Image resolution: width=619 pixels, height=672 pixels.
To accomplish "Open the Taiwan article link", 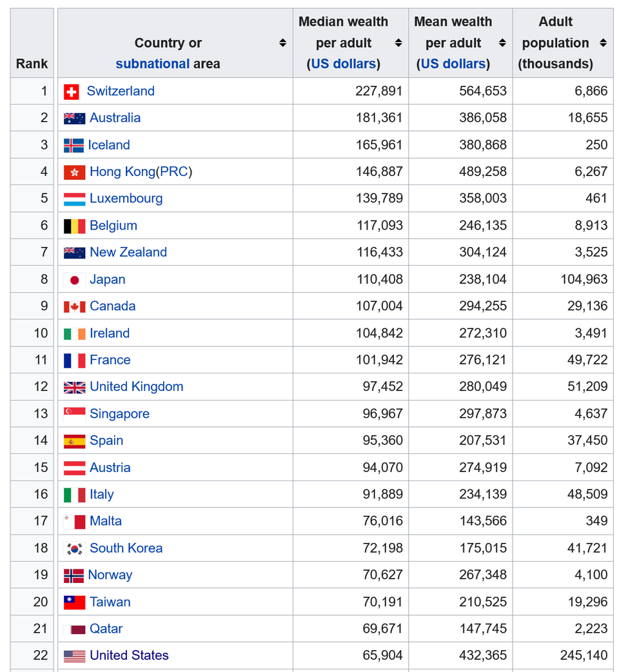I will (x=110, y=602).
